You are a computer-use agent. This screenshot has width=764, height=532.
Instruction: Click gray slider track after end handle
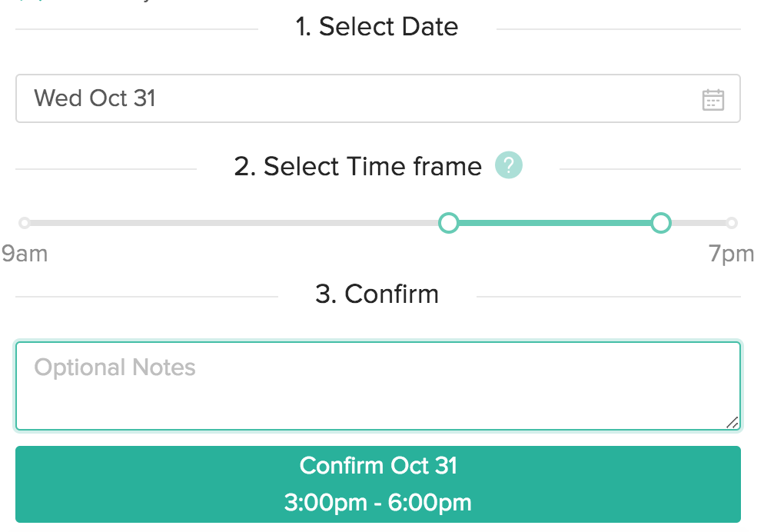(x=696, y=223)
